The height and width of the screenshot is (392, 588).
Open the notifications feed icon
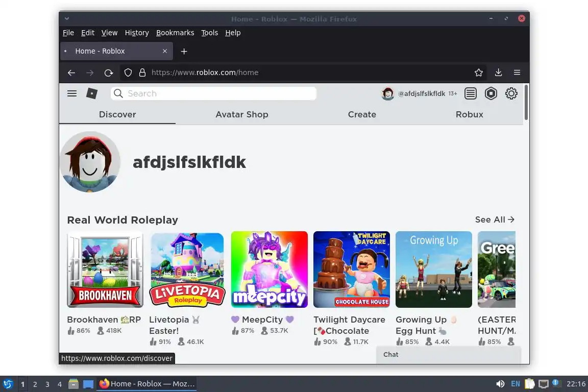point(470,93)
